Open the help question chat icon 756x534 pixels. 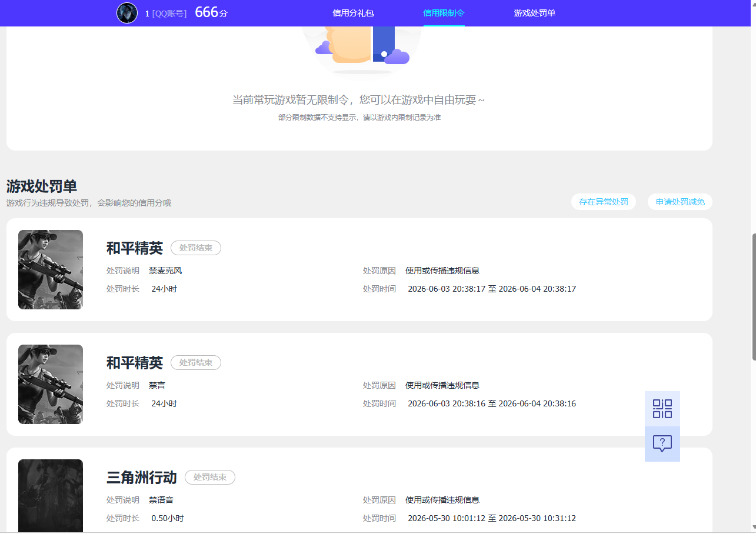662,444
